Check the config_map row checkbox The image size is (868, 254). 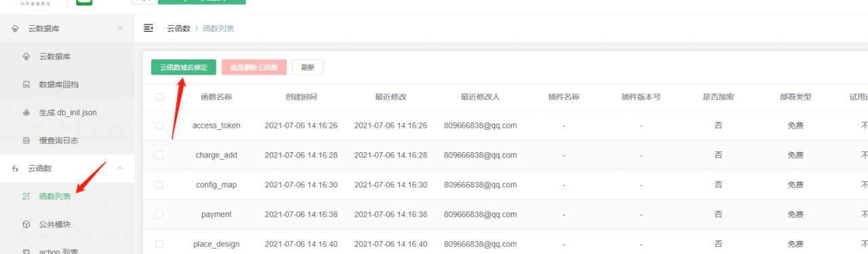[x=159, y=185]
